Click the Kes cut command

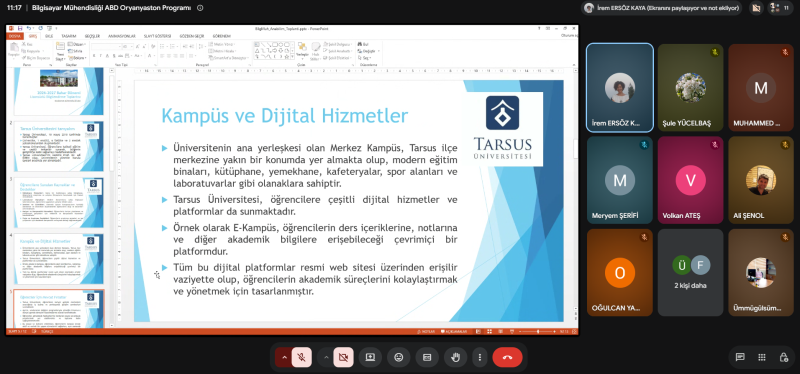(28, 44)
